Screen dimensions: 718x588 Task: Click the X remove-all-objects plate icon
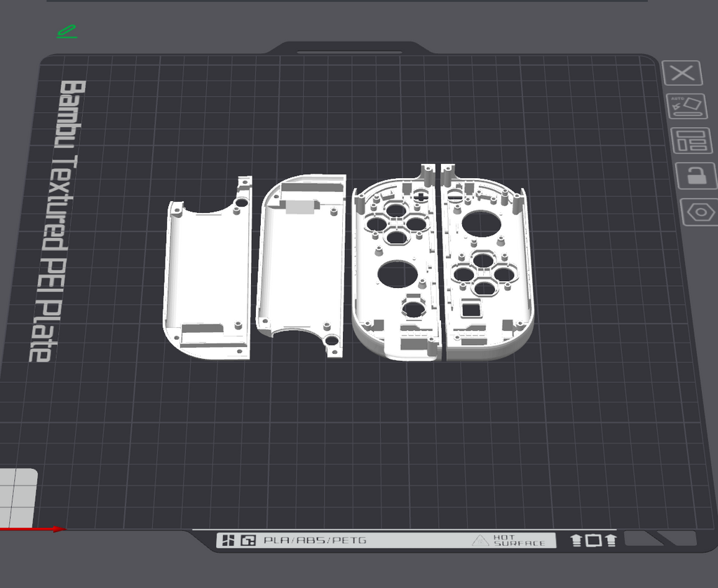(682, 73)
